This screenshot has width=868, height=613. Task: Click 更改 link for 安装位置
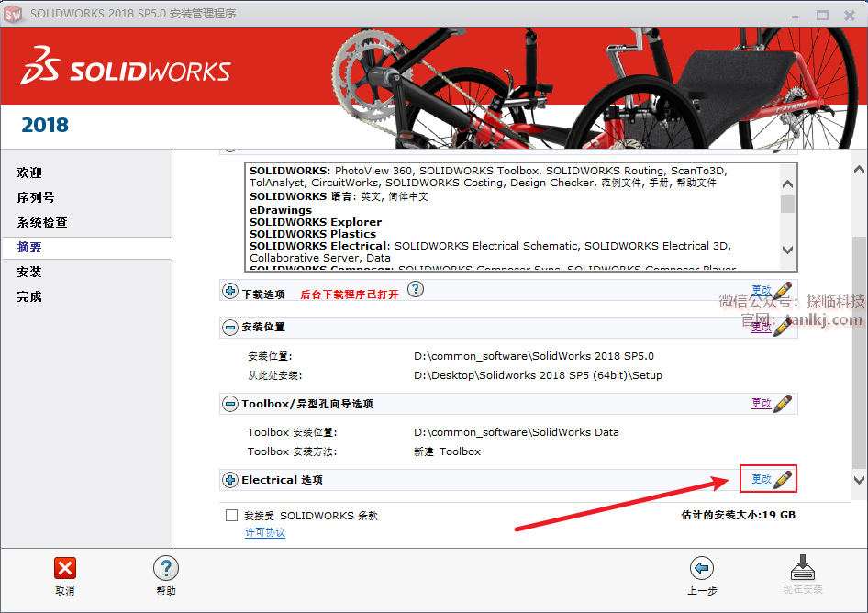click(x=762, y=327)
